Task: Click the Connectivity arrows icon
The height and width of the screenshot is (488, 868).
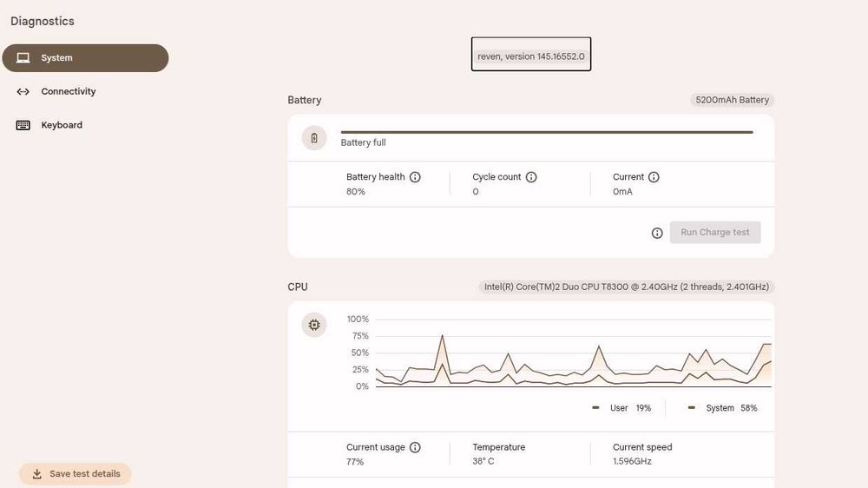Action: point(23,92)
